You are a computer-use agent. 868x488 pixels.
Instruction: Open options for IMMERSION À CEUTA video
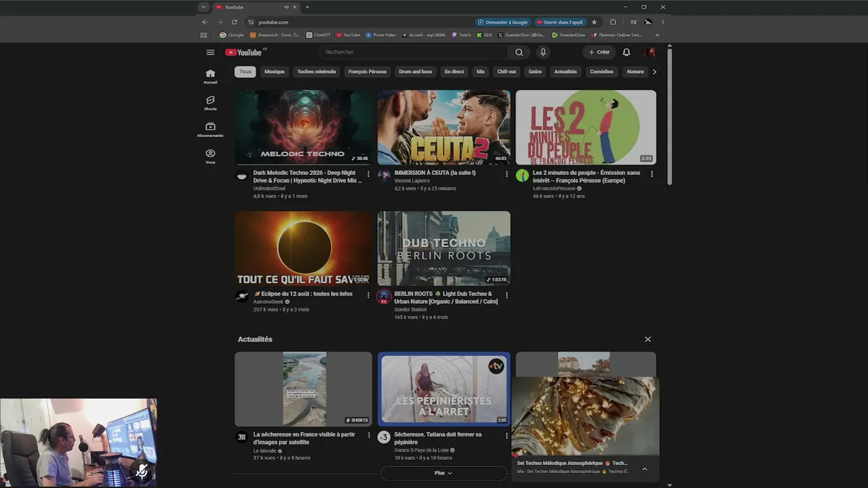coord(507,174)
